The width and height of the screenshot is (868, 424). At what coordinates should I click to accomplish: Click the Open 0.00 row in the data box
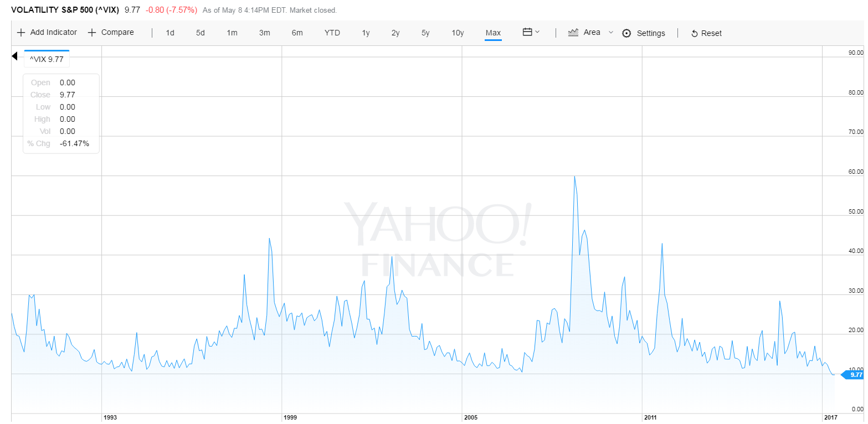pyautogui.click(x=53, y=82)
